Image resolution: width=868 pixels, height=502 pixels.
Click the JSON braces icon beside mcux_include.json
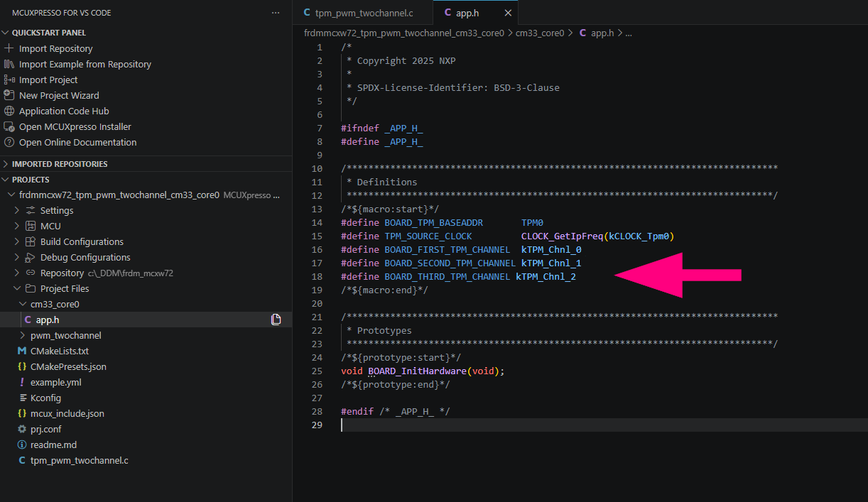coord(22,413)
